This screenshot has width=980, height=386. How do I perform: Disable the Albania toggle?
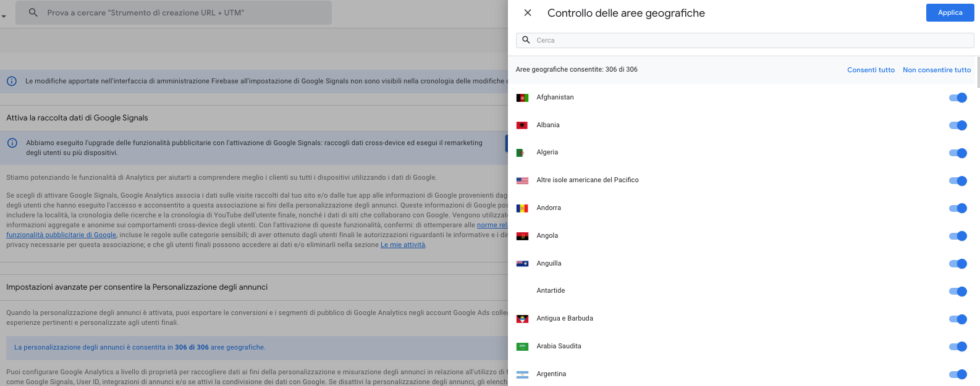pyautogui.click(x=958, y=125)
